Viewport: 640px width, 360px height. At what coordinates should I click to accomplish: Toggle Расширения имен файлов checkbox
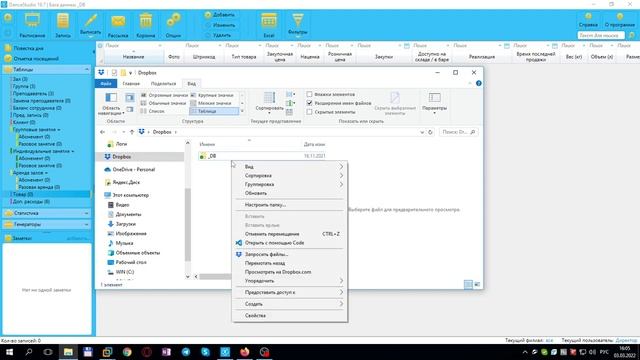(309, 103)
